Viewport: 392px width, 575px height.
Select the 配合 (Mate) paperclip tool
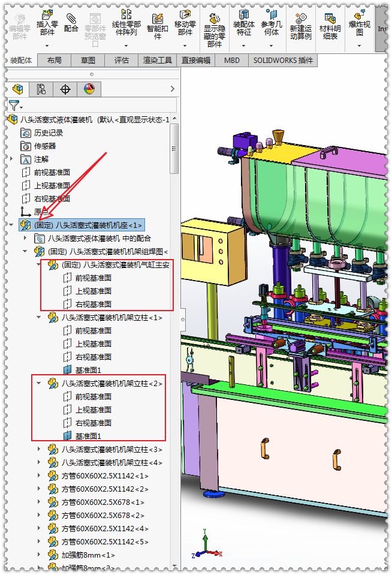coord(71,22)
